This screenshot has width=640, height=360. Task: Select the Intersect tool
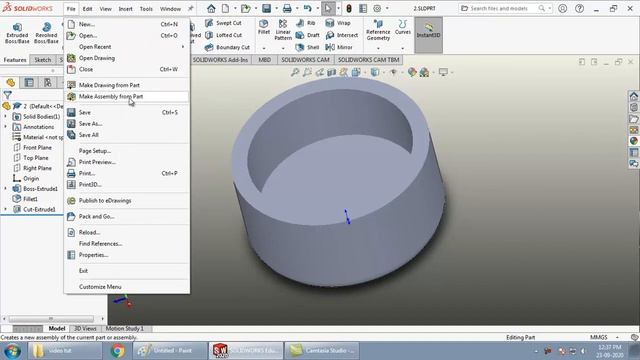pos(342,35)
